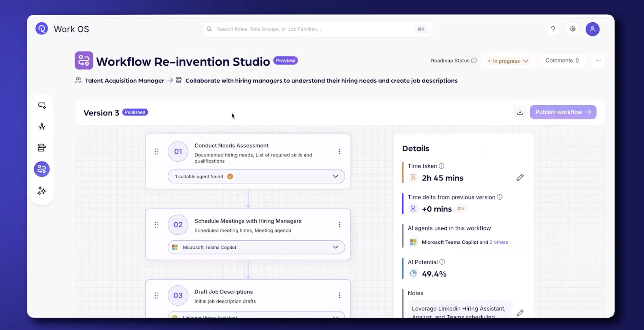Click the download icon next to Publish workflow
The image size is (644, 330).
520,112
